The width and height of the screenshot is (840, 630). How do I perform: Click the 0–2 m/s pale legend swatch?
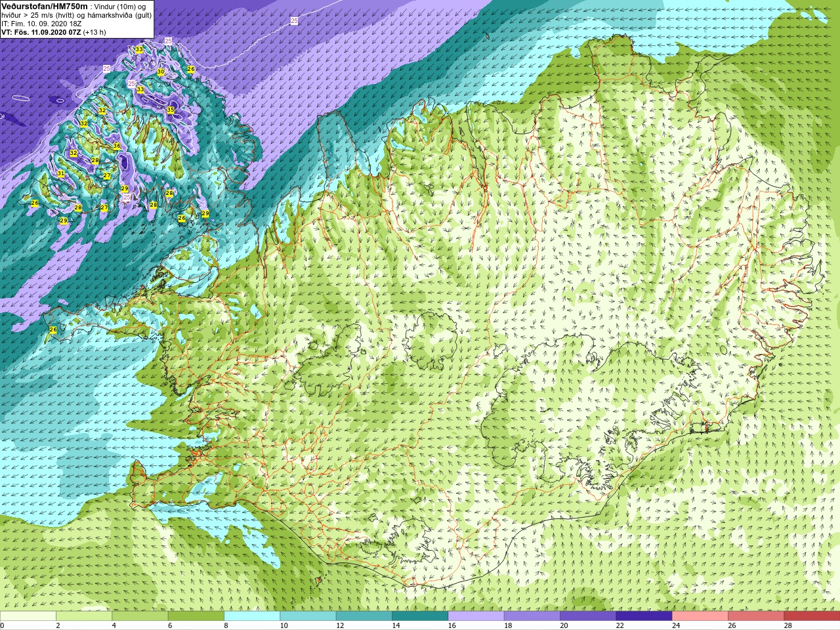click(28, 616)
